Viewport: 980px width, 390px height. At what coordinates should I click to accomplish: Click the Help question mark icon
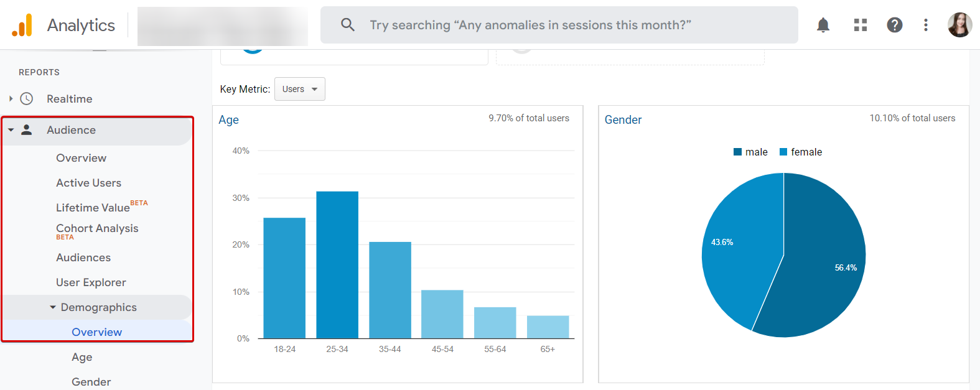coord(894,24)
